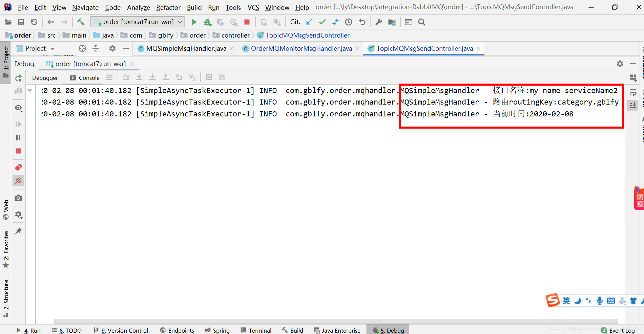Click Step Into icon in debug toolbar

[139, 77]
